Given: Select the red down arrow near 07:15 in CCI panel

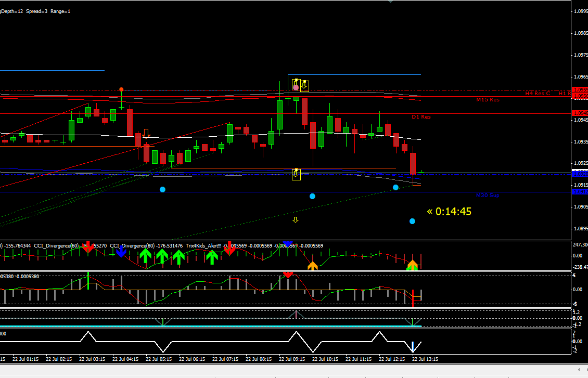Looking at the screenshot, I should click(x=229, y=249).
